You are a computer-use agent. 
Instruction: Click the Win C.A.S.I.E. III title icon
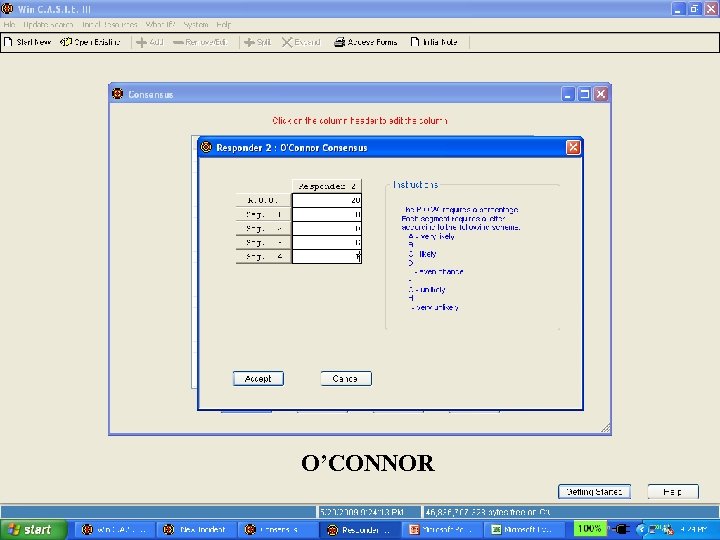(x=7, y=8)
